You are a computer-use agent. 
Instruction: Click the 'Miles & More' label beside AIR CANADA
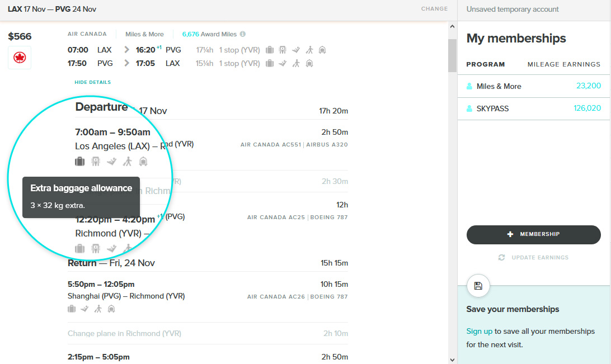tap(144, 34)
